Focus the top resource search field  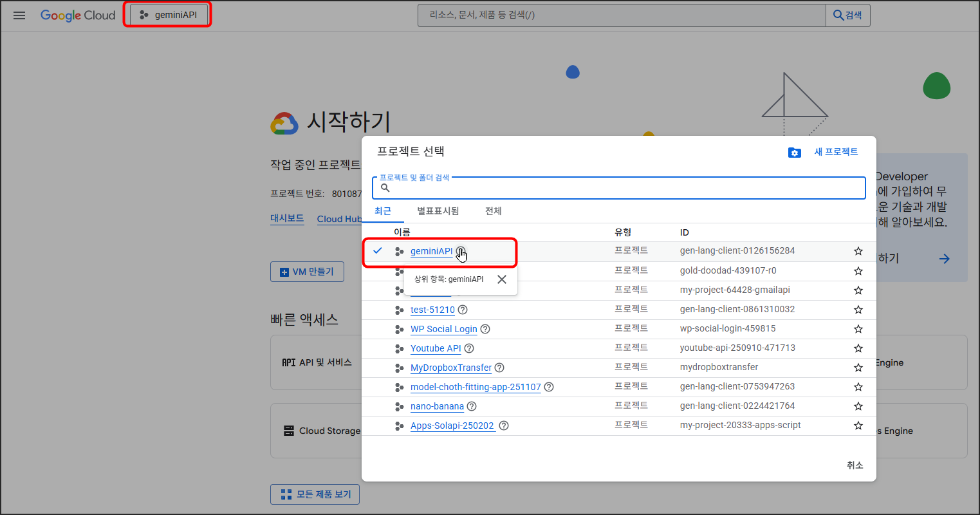[622, 15]
